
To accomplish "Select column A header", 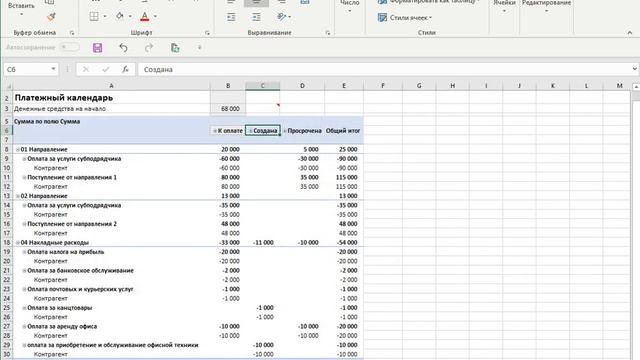I will 111,86.
